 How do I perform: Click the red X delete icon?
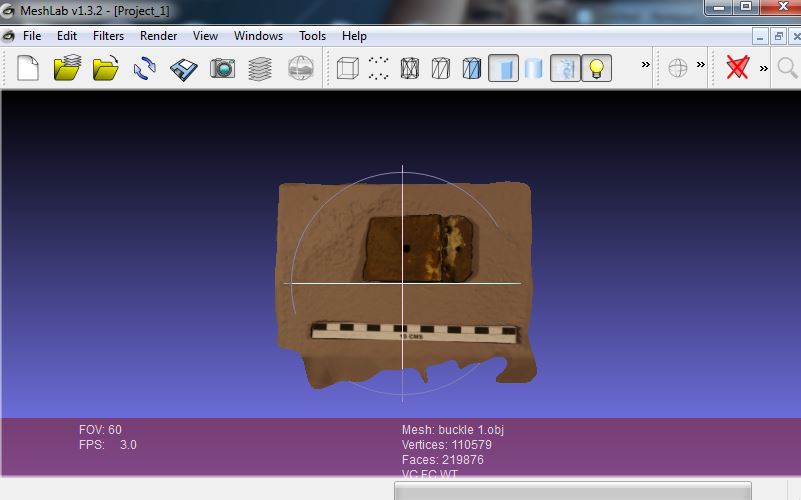(738, 68)
